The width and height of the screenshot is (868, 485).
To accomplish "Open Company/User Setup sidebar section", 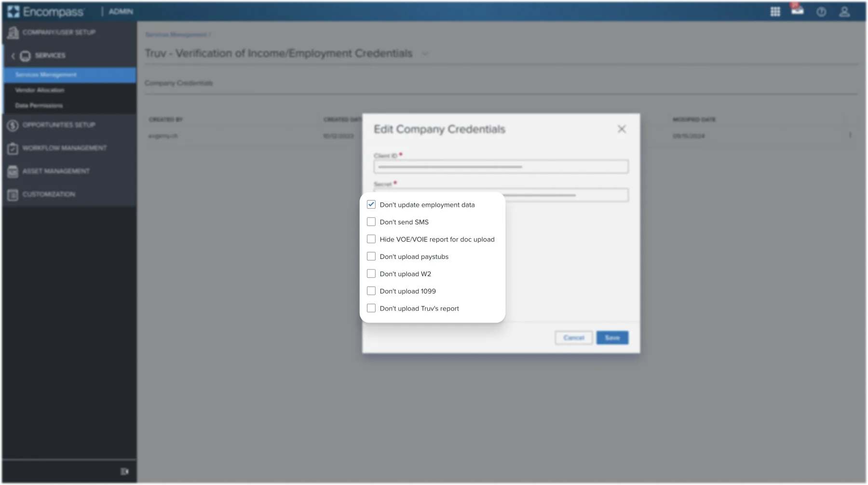I will [x=69, y=32].
